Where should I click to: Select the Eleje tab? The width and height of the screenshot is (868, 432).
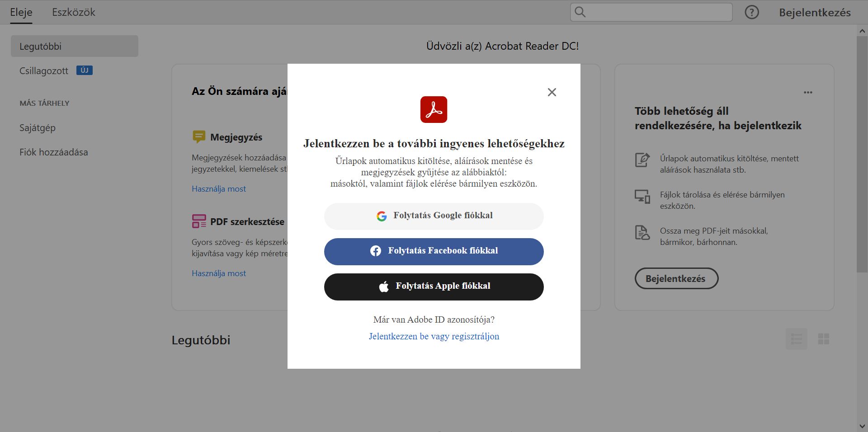(21, 12)
